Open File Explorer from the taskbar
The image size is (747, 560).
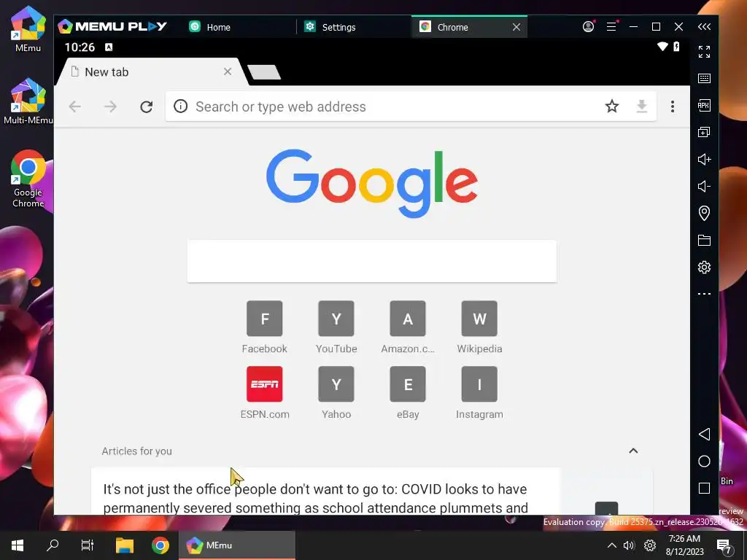click(125, 545)
